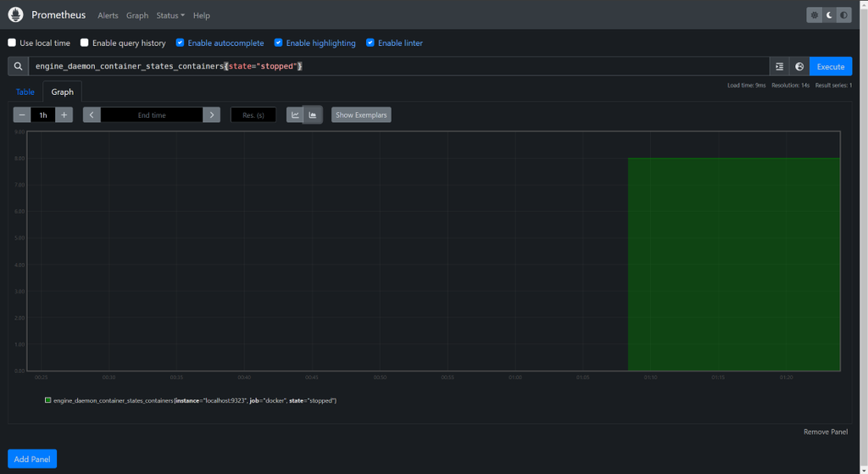Click the search magnifier icon
The height and width of the screenshot is (474, 868).
tap(19, 66)
